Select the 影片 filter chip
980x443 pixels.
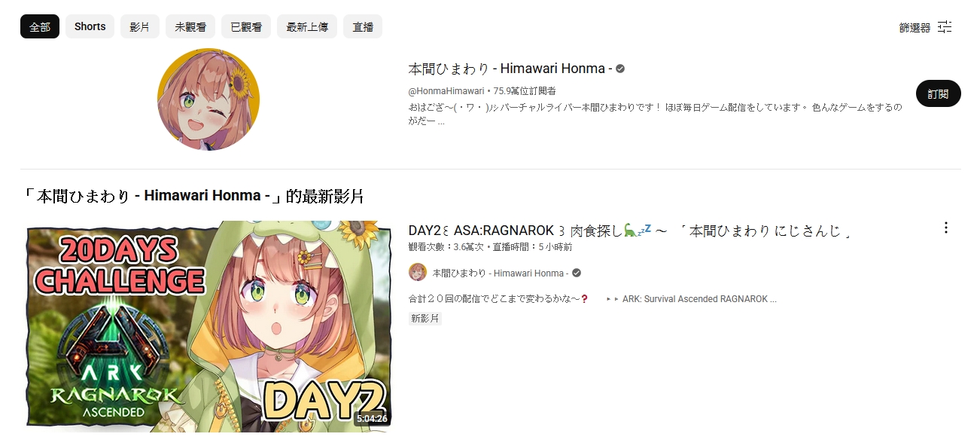[x=140, y=26]
